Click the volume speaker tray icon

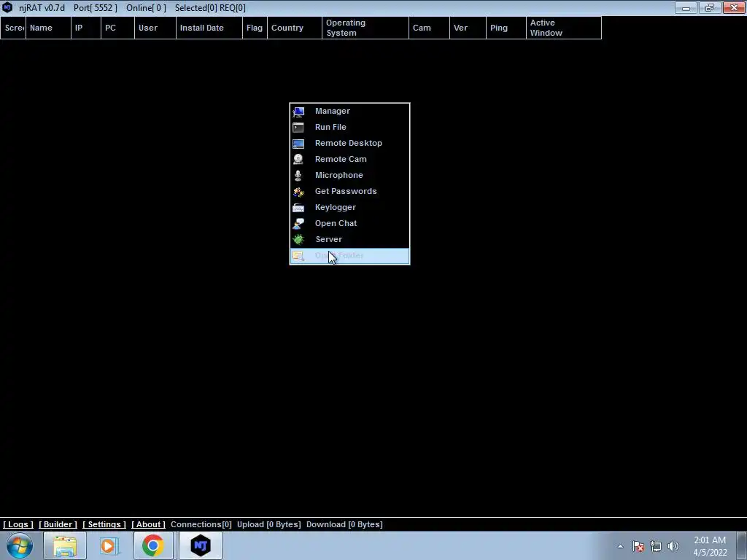pos(673,546)
